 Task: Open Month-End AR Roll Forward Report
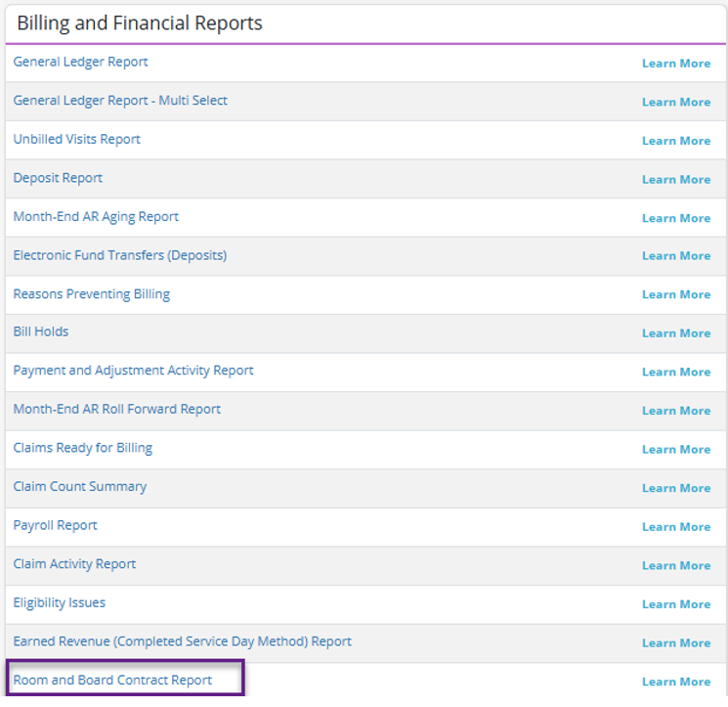coord(116,409)
